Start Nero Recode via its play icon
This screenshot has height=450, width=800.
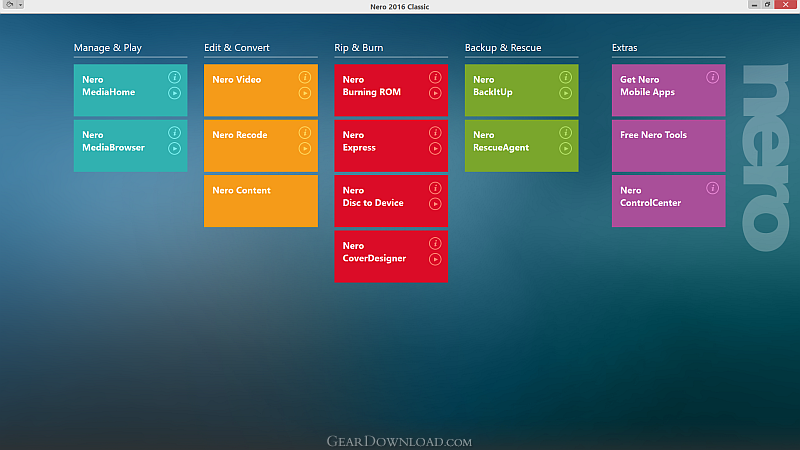tap(305, 148)
